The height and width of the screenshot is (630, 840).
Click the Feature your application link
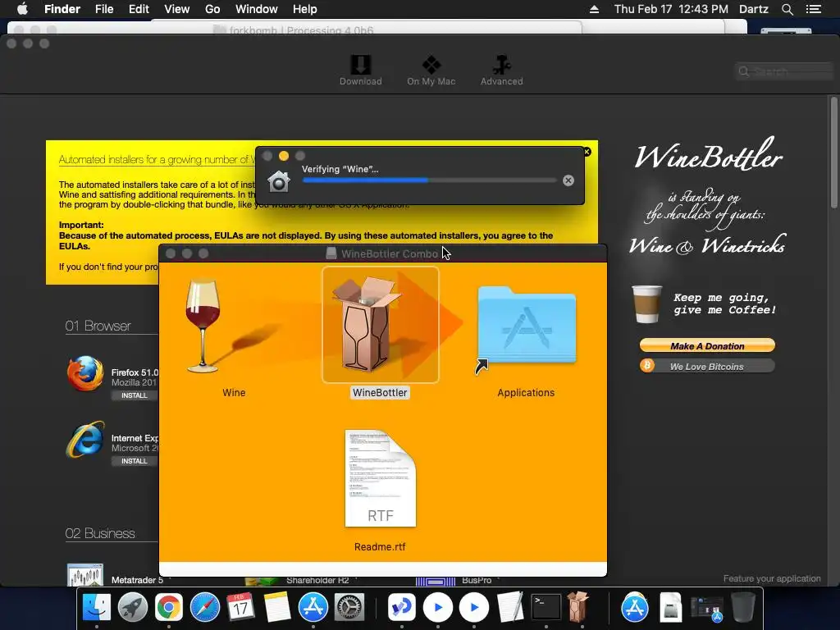[x=771, y=578]
